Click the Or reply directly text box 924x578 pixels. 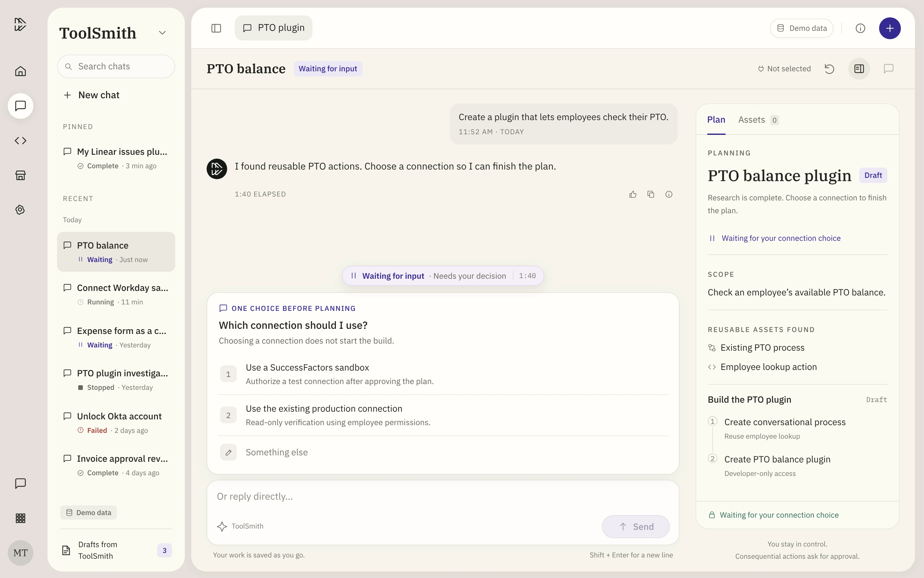click(x=443, y=496)
